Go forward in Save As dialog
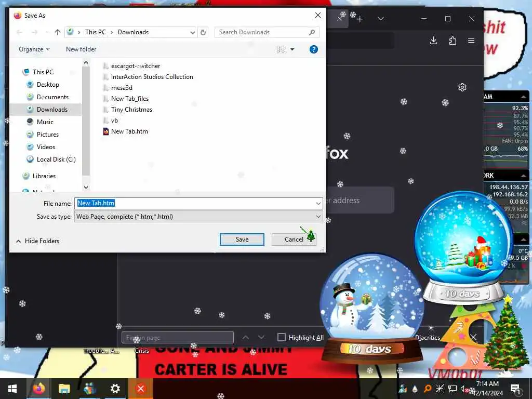The width and height of the screenshot is (532, 399). [35, 32]
